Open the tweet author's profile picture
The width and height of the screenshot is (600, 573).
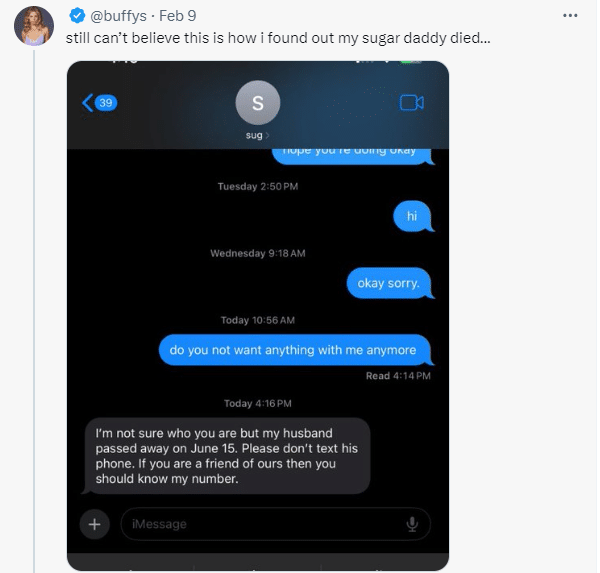(x=33, y=27)
